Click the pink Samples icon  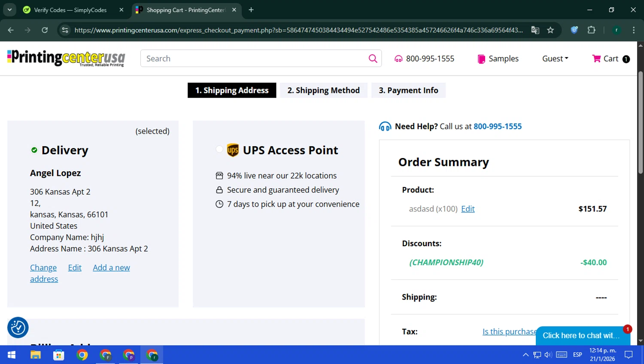[x=481, y=59]
